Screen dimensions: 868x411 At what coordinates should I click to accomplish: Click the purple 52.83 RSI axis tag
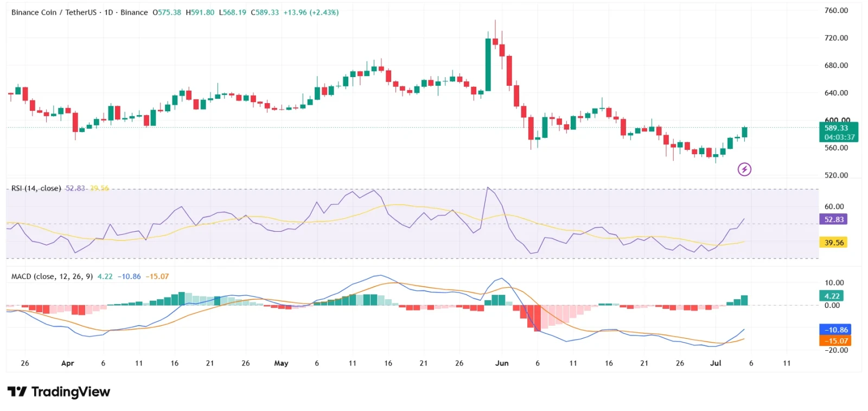click(x=834, y=219)
